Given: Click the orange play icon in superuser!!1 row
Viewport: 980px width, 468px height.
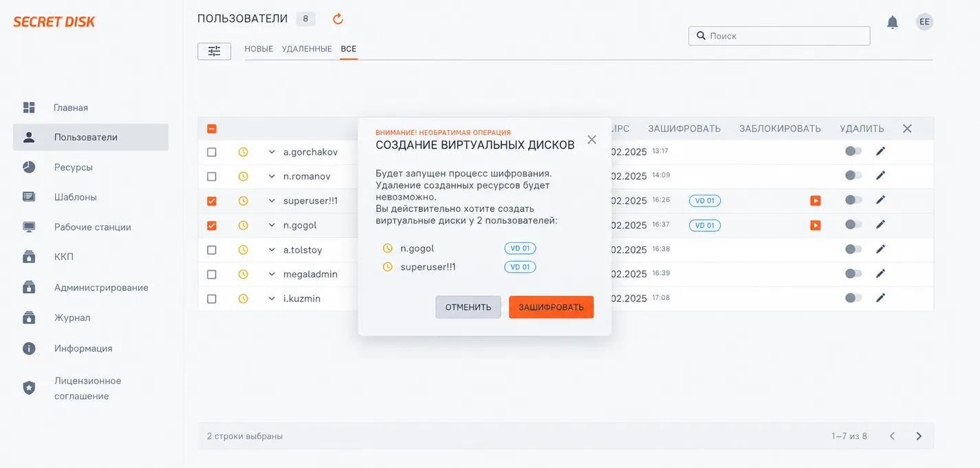Looking at the screenshot, I should (x=815, y=200).
